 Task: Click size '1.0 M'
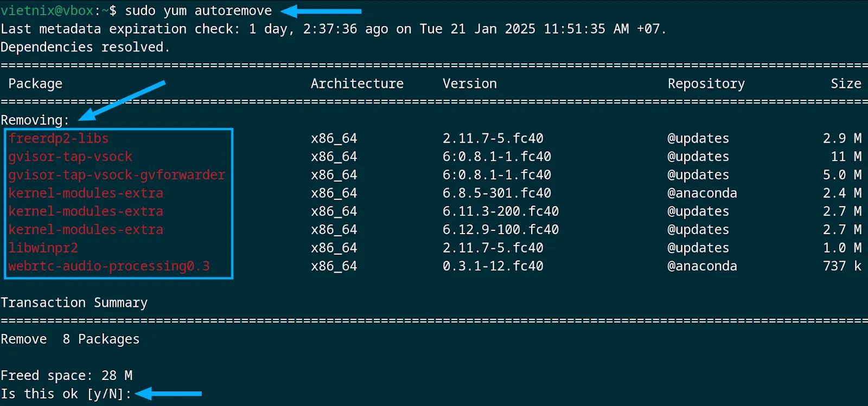pyautogui.click(x=842, y=248)
